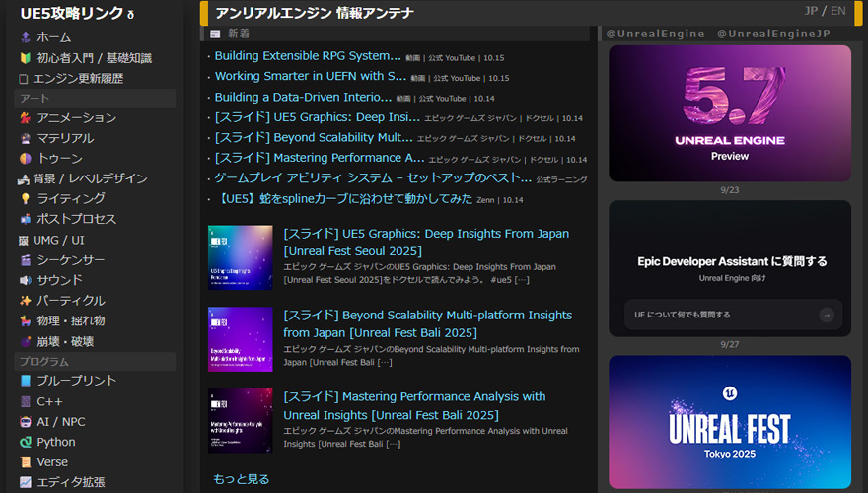Click the home icon beside ホーム
Viewport: 868px width, 493px height.
click(25, 36)
